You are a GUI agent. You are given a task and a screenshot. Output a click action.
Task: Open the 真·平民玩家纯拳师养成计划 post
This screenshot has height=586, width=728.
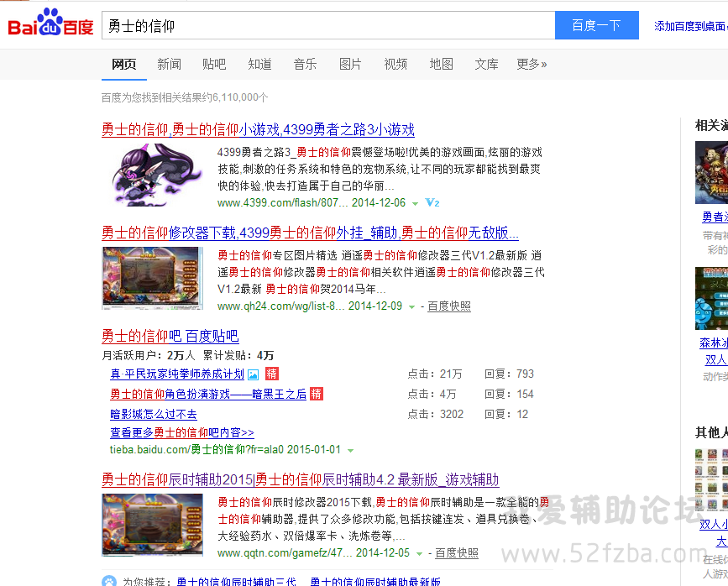(177, 374)
